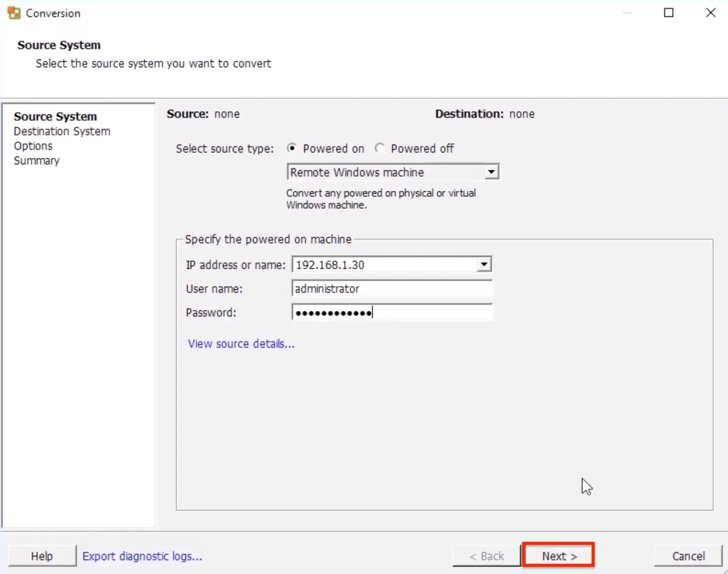Focus the User name field with administrator

coord(391,289)
